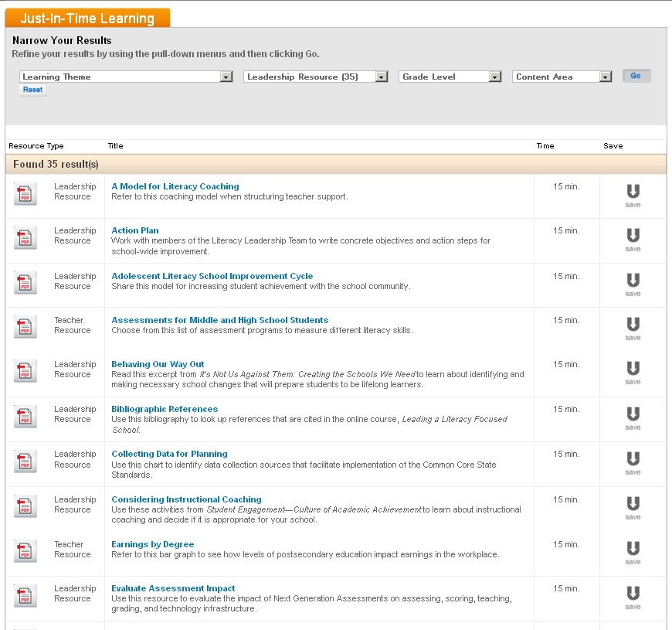This screenshot has height=630, width=672.
Task: Open the Evaluate Assessment Impact link
Action: tap(173, 588)
